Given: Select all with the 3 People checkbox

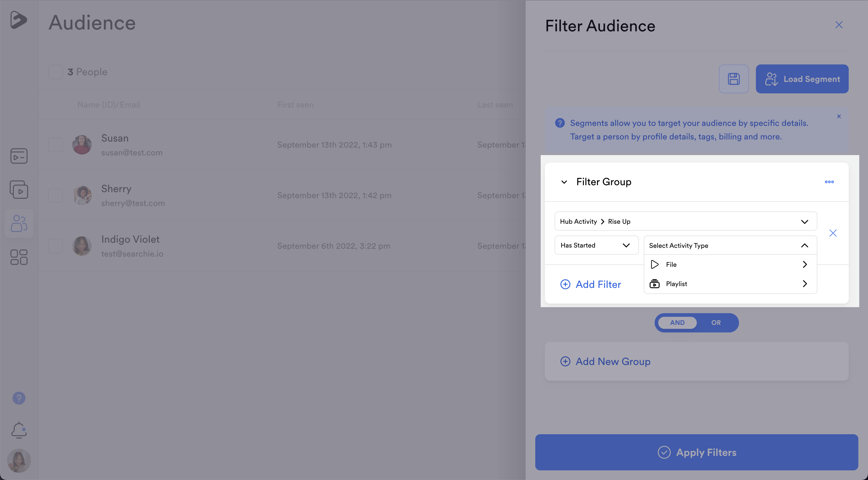Looking at the screenshot, I should coord(55,72).
